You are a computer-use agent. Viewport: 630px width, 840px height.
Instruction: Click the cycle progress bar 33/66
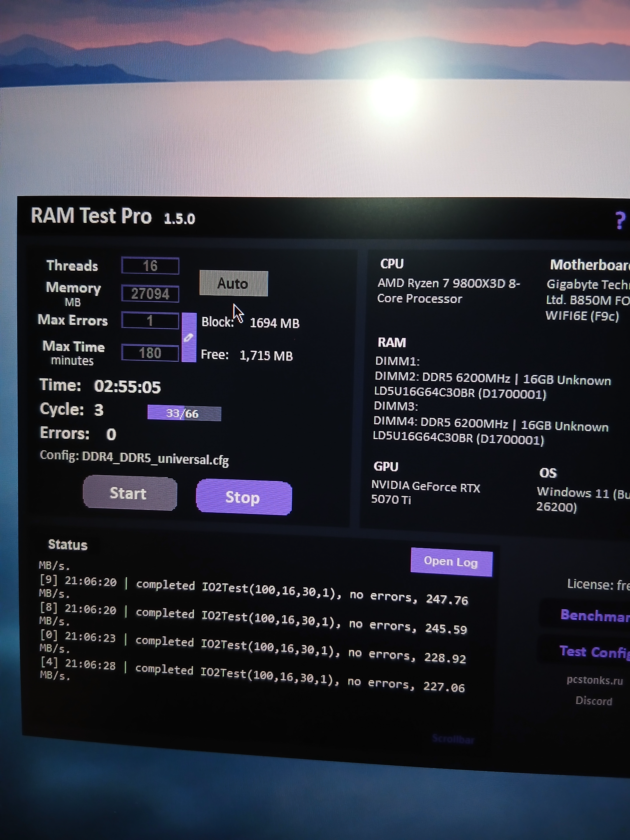(x=184, y=413)
